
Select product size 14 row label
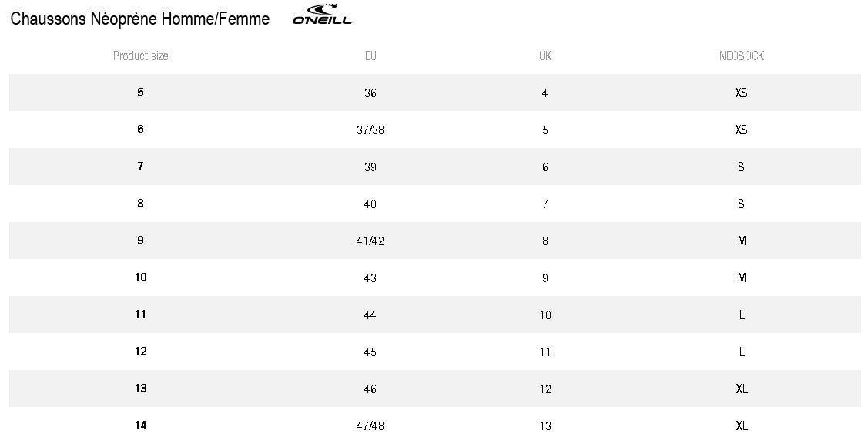pos(141,426)
